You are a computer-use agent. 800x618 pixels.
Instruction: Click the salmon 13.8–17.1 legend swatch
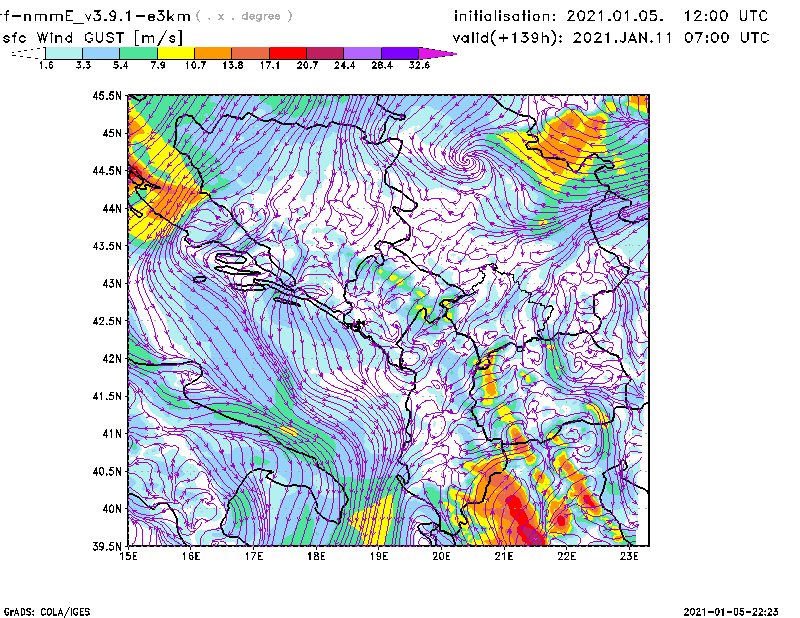[x=251, y=53]
